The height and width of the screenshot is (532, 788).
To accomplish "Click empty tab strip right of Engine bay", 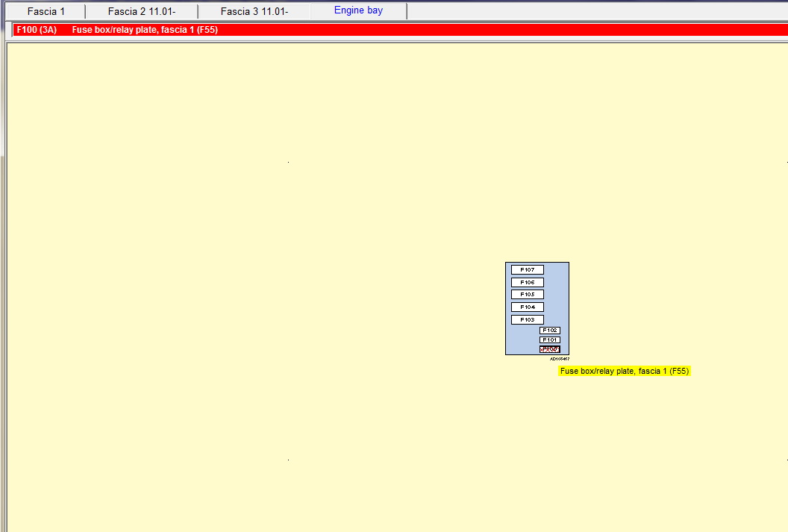I will pyautogui.click(x=597, y=11).
